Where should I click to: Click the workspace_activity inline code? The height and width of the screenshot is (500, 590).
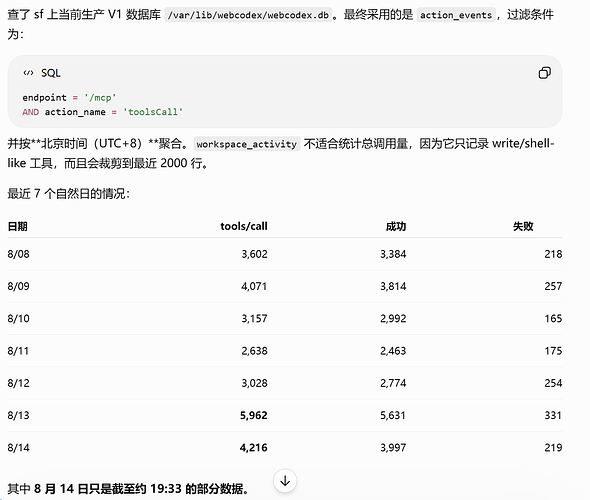tap(246, 144)
